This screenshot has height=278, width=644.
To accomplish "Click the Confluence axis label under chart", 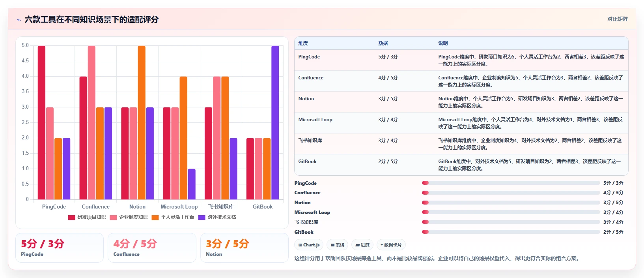I will click(x=96, y=207).
